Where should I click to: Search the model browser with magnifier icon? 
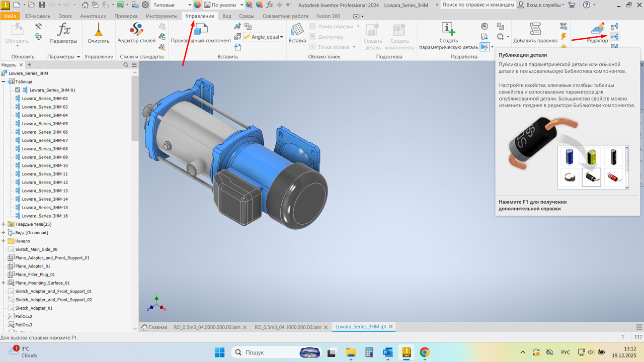coord(126,65)
